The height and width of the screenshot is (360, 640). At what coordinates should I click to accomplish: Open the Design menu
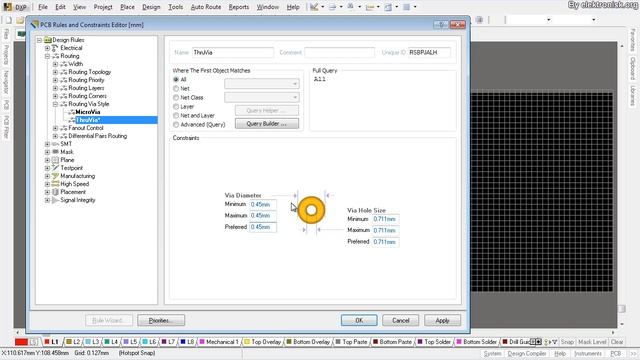[x=151, y=7]
